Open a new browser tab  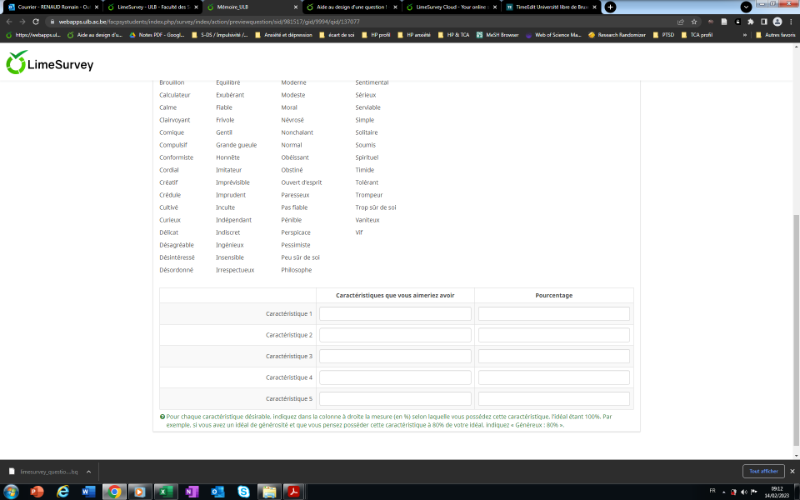pyautogui.click(x=610, y=7)
